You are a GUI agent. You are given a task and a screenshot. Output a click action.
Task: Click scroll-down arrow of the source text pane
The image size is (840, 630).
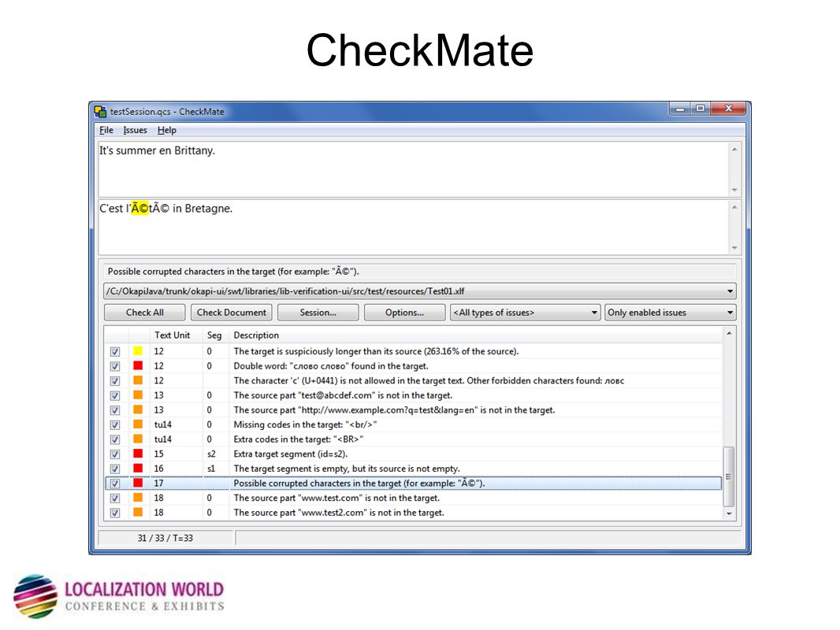[x=734, y=190]
